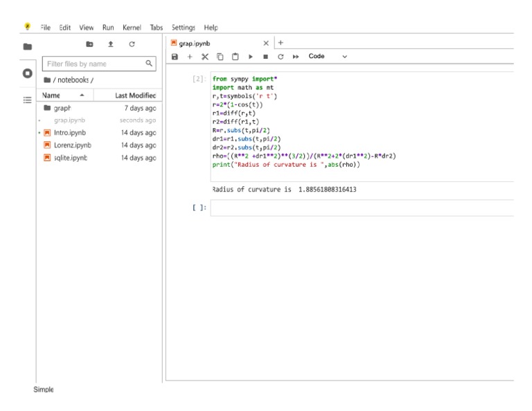This screenshot has width=532, height=411.
Task: Copy the selected cell
Action: [220, 56]
